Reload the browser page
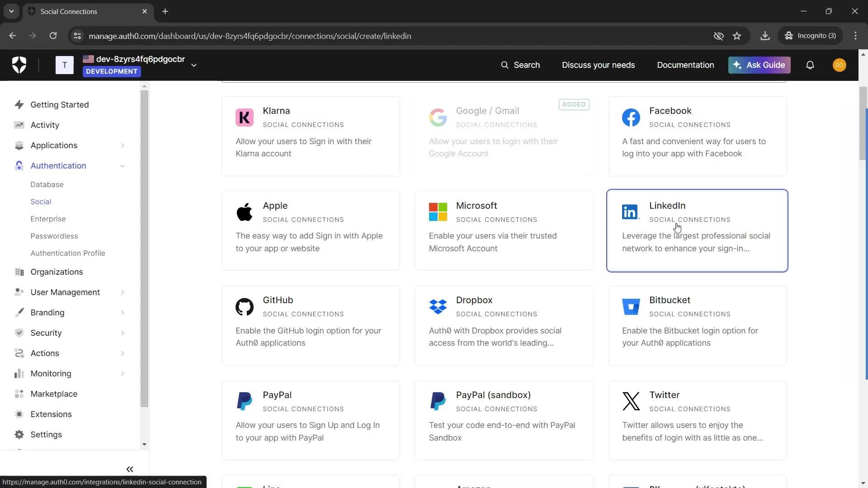The width and height of the screenshot is (868, 488). [53, 36]
